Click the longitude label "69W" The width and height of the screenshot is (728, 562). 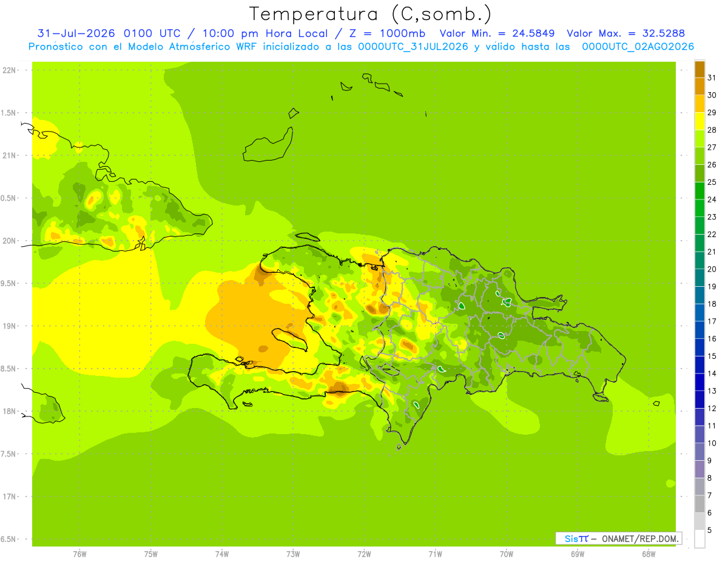(x=578, y=555)
